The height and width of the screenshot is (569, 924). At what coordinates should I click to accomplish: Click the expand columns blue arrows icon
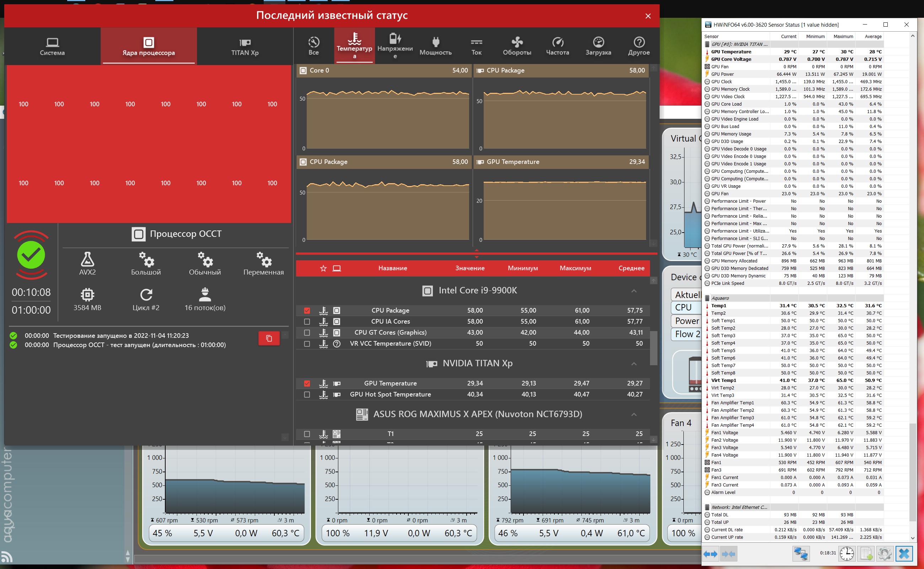(710, 554)
